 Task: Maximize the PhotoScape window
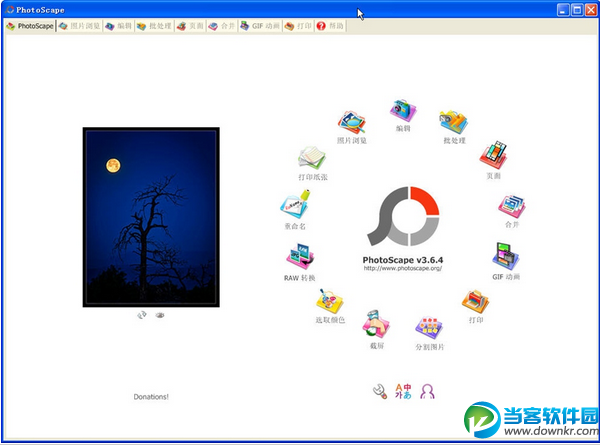(x=577, y=10)
